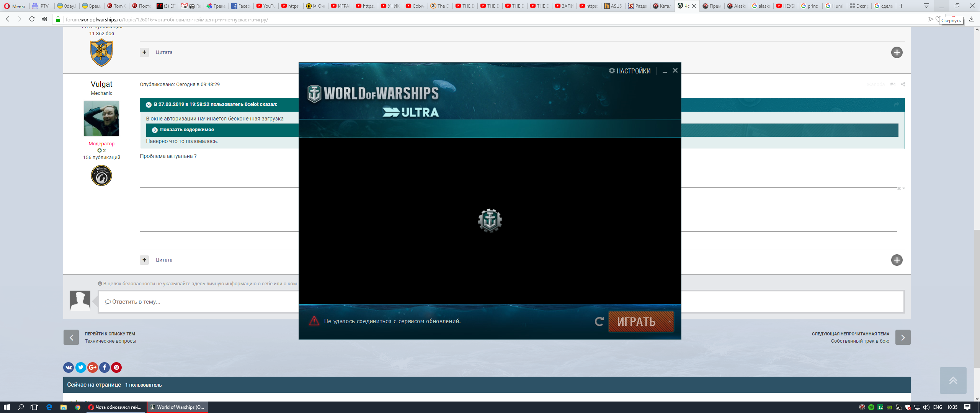Close the active forum tab
The image size is (980, 413).
pos(694,6)
